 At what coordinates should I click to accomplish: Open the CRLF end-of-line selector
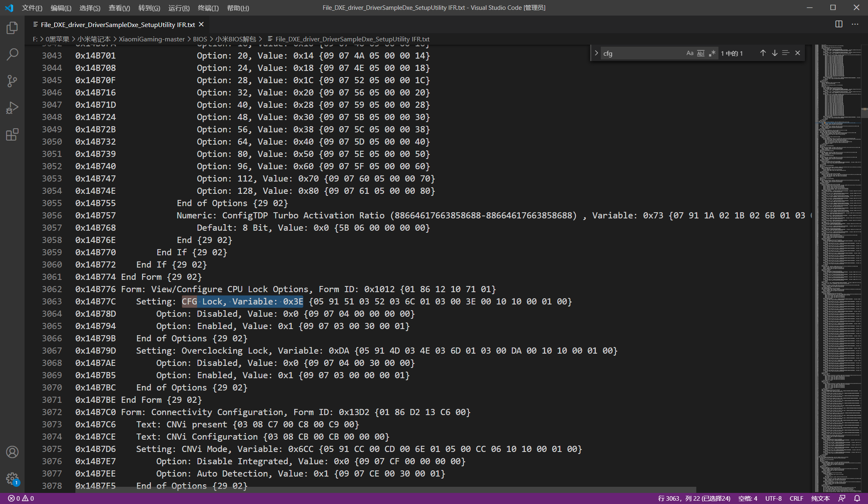coord(796,498)
